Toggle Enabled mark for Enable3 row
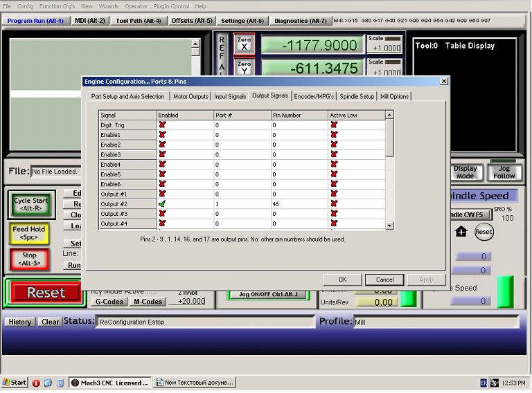 (162, 154)
